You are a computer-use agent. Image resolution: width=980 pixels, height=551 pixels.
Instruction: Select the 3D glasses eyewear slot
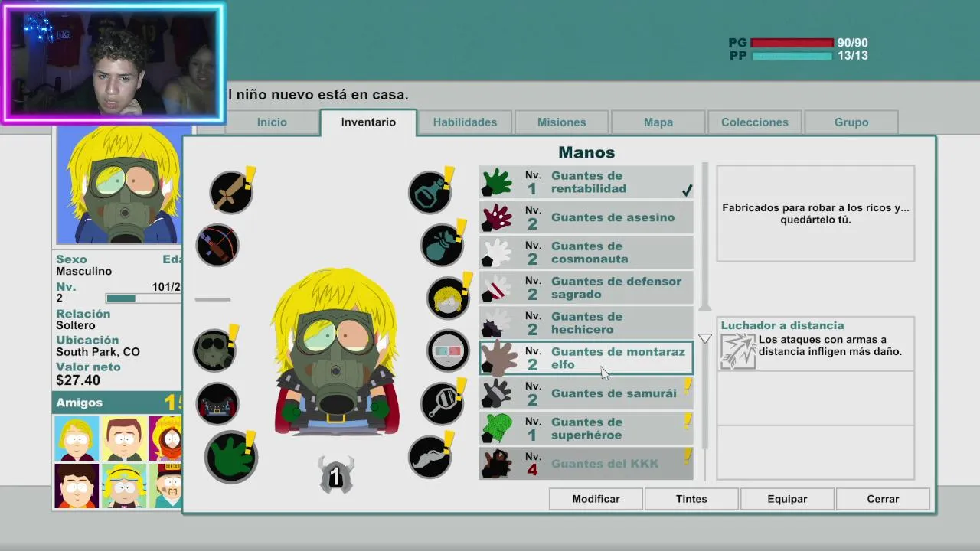point(448,350)
